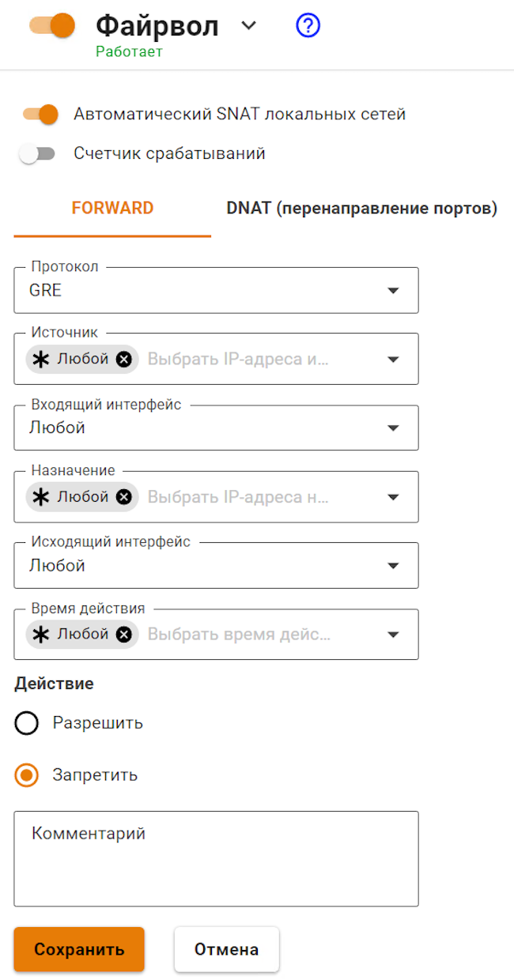Select the Запретить radio button
The height and width of the screenshot is (980, 514).
coord(27,775)
